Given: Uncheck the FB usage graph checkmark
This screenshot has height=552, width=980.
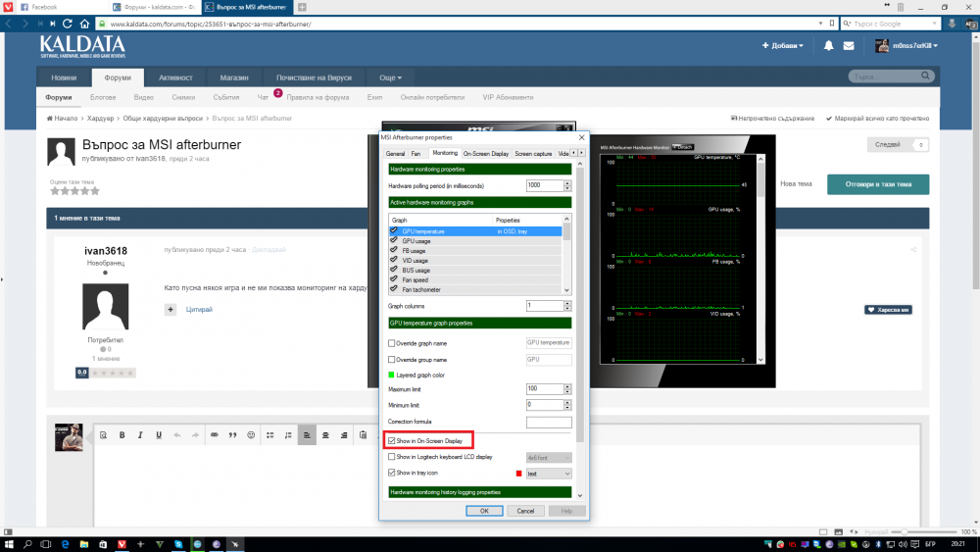Looking at the screenshot, I should coord(394,250).
